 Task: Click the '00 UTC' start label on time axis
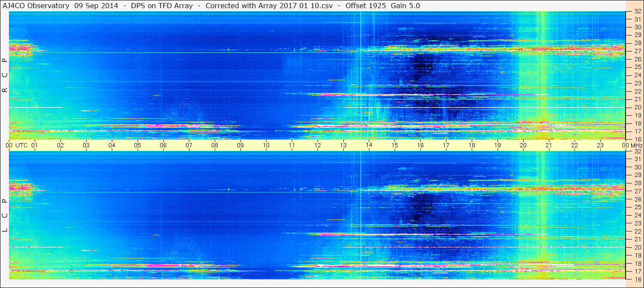(17, 145)
